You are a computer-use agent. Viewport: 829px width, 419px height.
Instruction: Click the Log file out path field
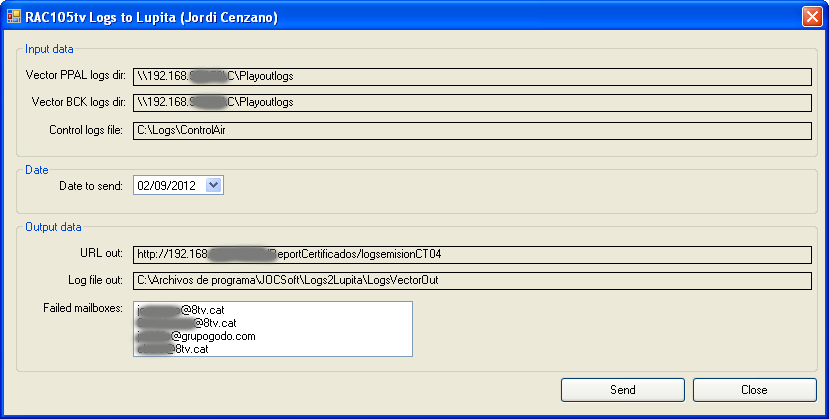tap(471, 281)
